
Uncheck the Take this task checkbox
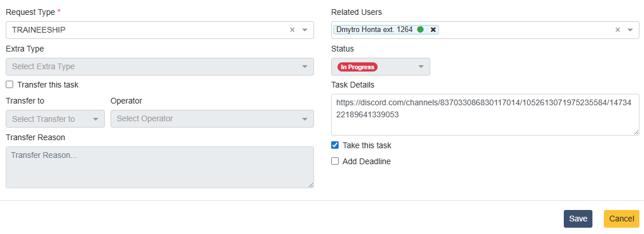click(x=335, y=145)
